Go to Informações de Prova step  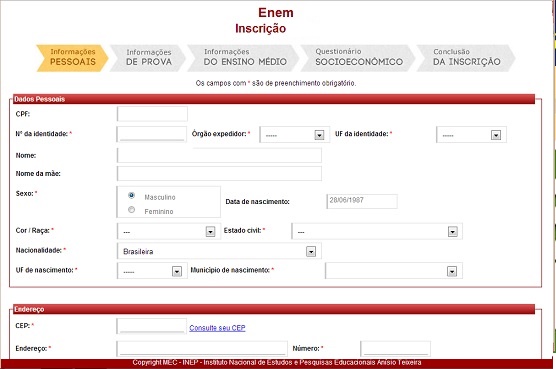148,58
